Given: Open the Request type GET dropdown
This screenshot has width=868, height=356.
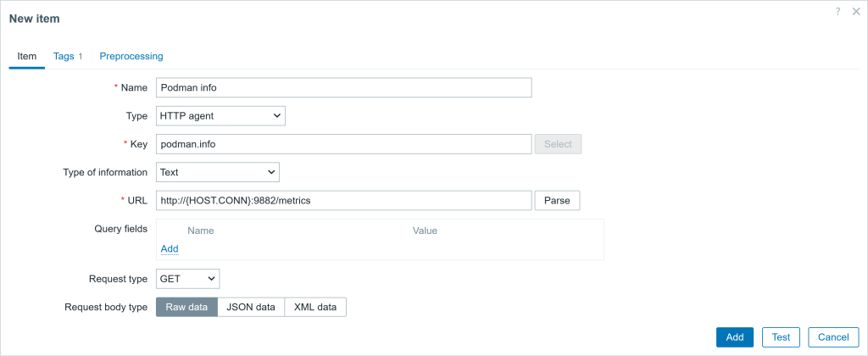Looking at the screenshot, I should pos(187,279).
